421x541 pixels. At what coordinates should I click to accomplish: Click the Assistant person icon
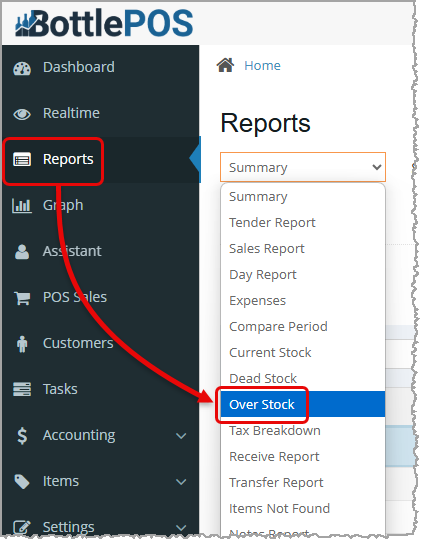pyautogui.click(x=22, y=252)
